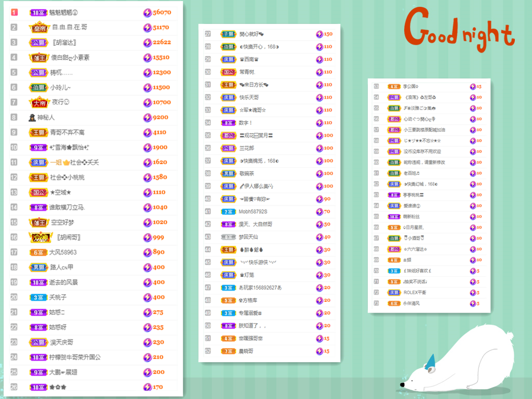This screenshot has height=399, width=532.
Task: Click the 大帝 badge beside 夜行
Action: tap(39, 102)
